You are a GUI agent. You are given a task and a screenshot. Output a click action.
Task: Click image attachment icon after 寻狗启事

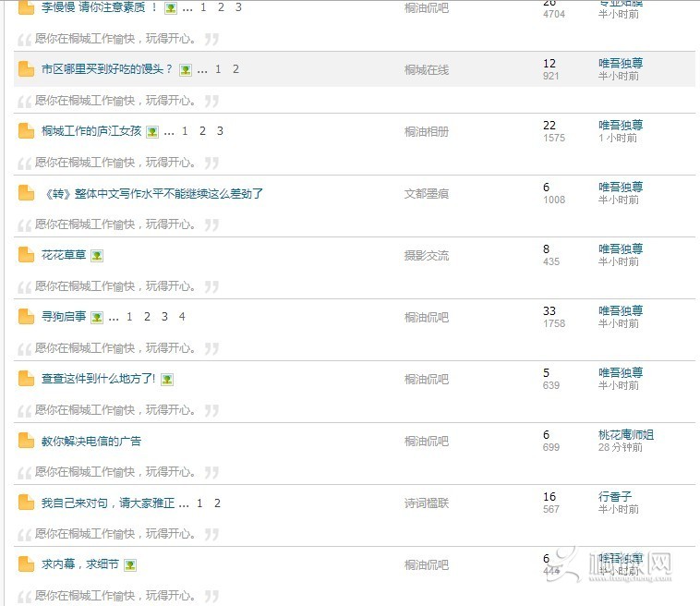point(97,318)
